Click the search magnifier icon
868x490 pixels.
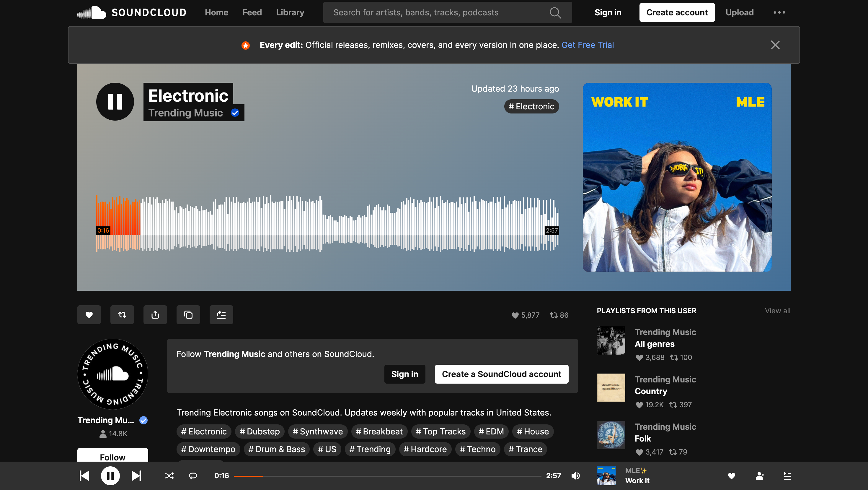(x=555, y=12)
